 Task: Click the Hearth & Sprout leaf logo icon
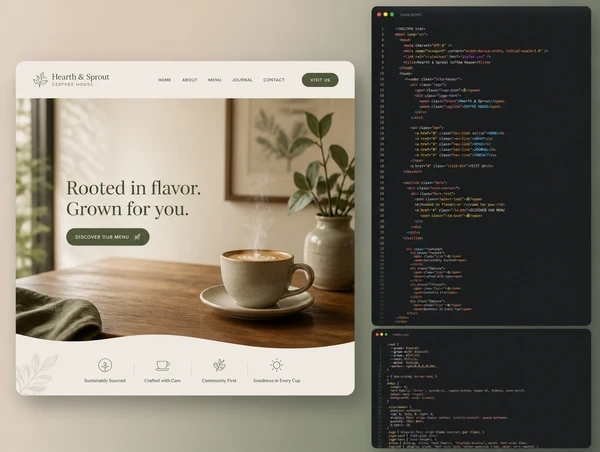40,79
